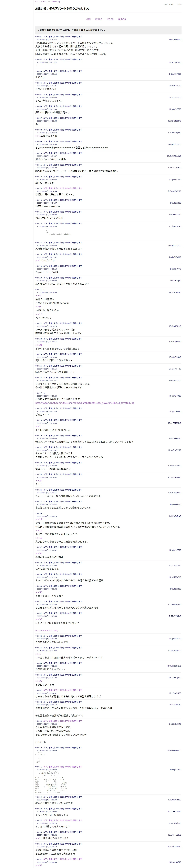Open the ▼ menu of post 0006
186x868 pixels.
(36, 106)
